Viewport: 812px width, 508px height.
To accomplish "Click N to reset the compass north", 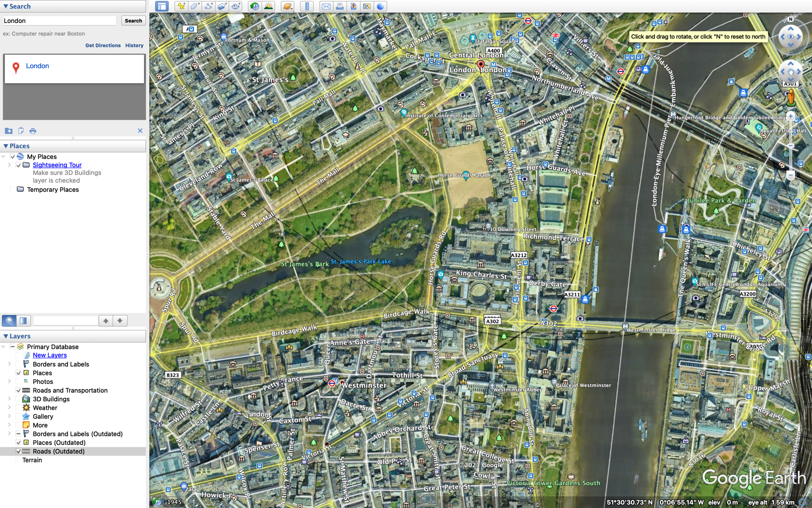I will (x=791, y=19).
